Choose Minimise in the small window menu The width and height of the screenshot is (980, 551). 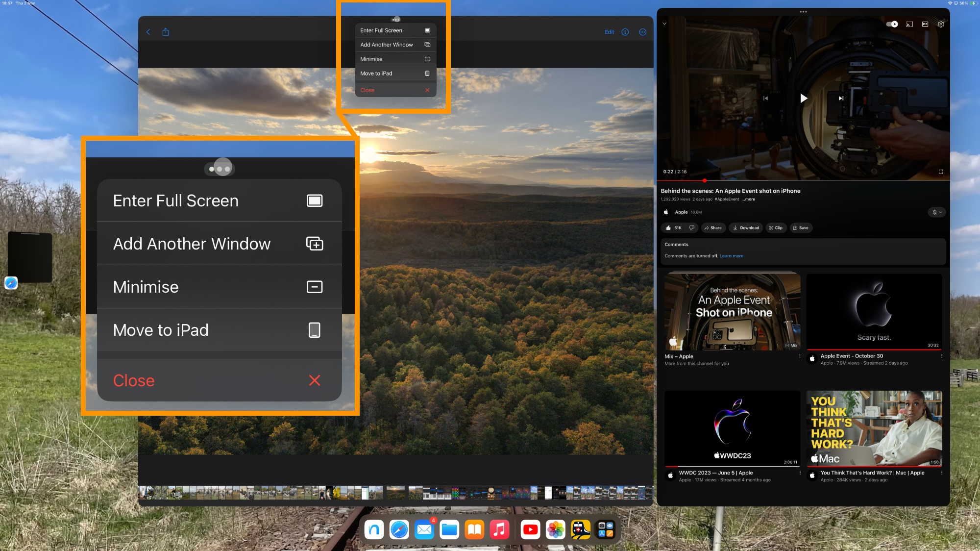click(x=395, y=59)
